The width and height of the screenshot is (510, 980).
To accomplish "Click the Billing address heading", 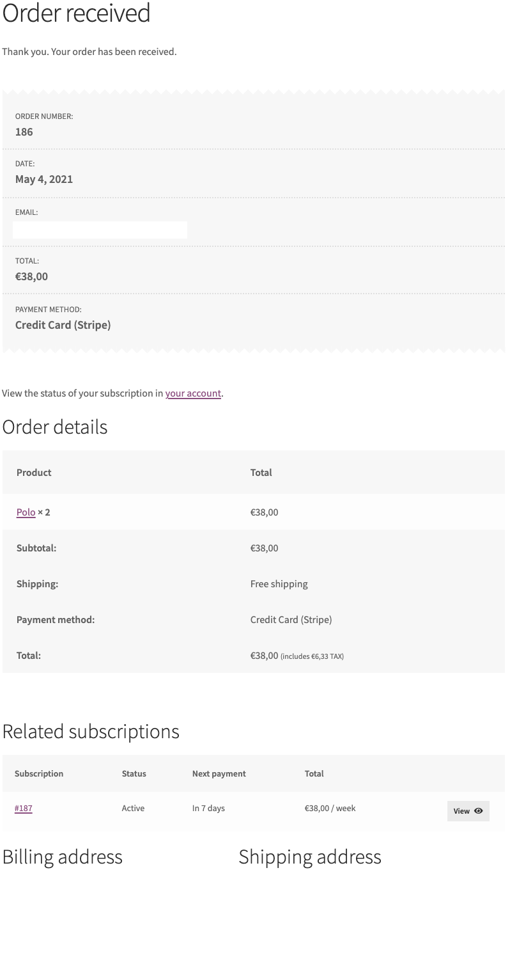I will tap(62, 857).
